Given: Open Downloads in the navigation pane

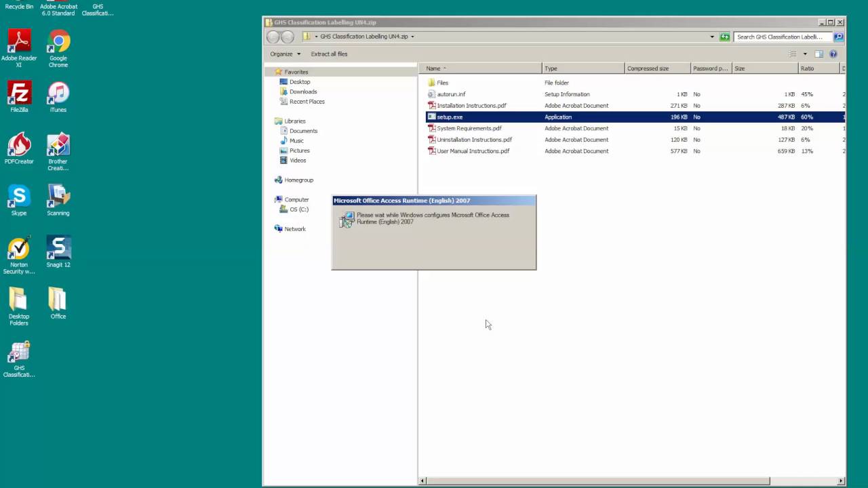Looking at the screenshot, I should tap(298, 91).
